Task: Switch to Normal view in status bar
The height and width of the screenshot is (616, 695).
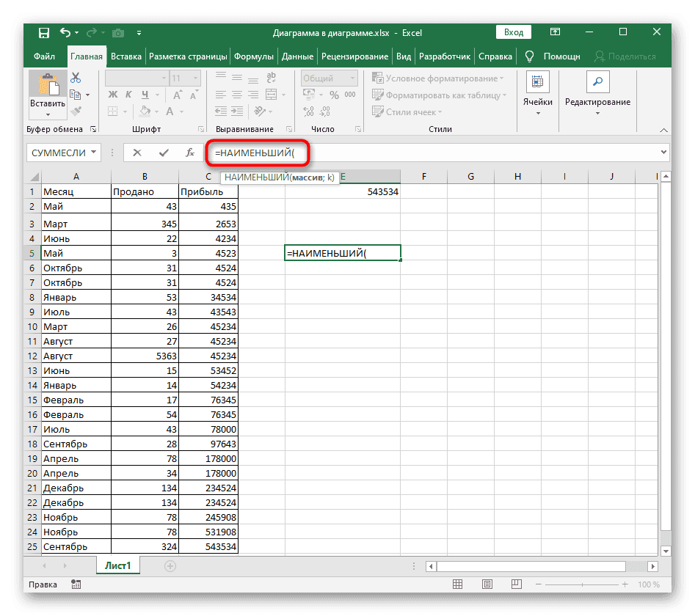Action: coord(458,584)
